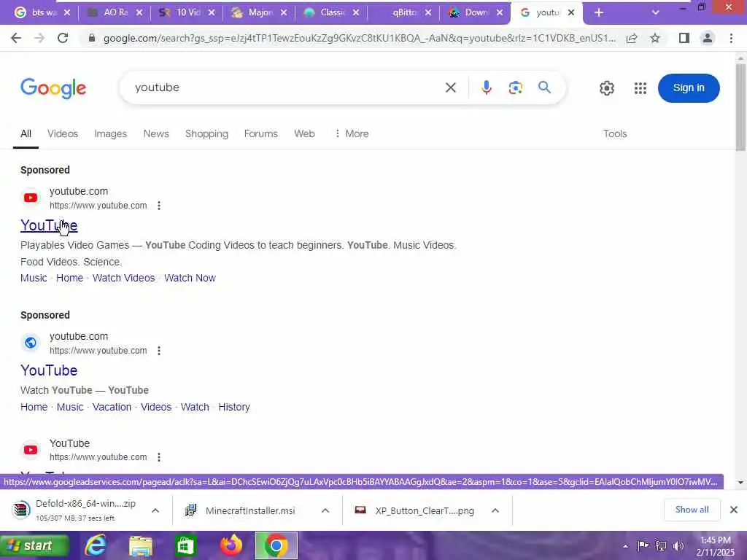The width and height of the screenshot is (747, 560).
Task: Open first sponsored YouTube headline link
Action: click(x=49, y=225)
